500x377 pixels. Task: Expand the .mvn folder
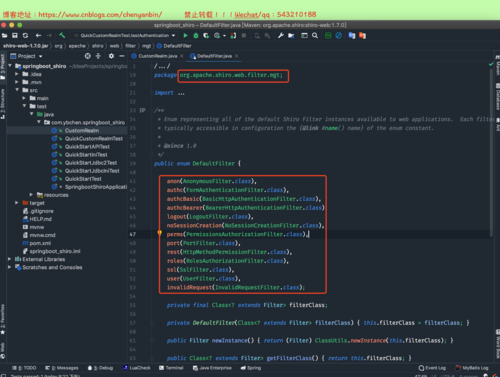17,82
